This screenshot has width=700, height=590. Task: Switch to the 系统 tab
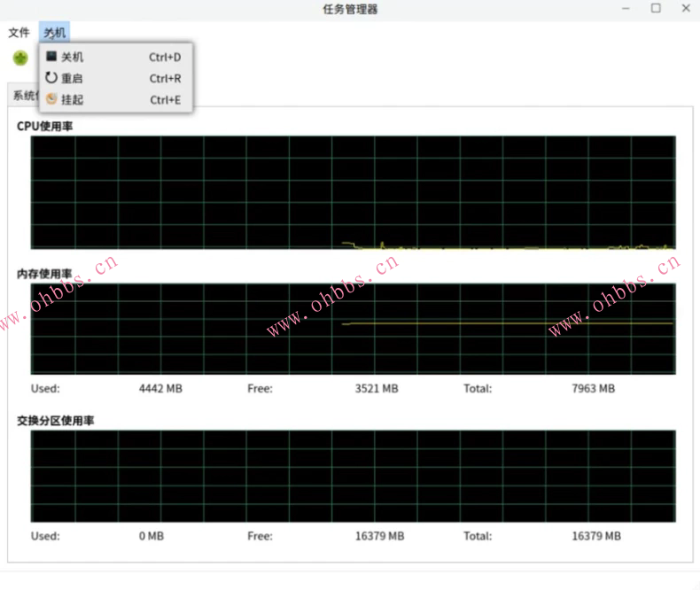24,96
